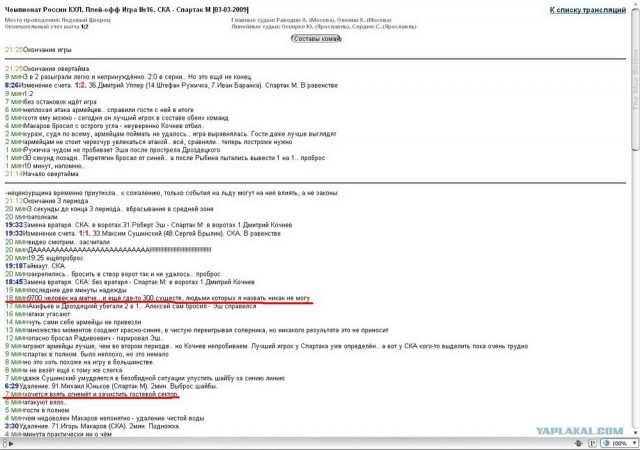Click the 21:14 «Начало овертайма» line

click(42, 174)
